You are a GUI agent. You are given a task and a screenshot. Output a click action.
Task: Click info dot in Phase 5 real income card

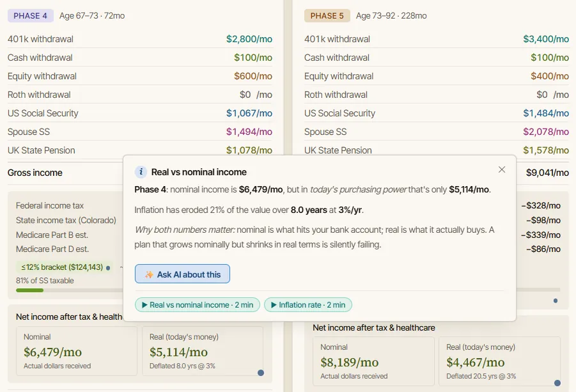(x=557, y=383)
